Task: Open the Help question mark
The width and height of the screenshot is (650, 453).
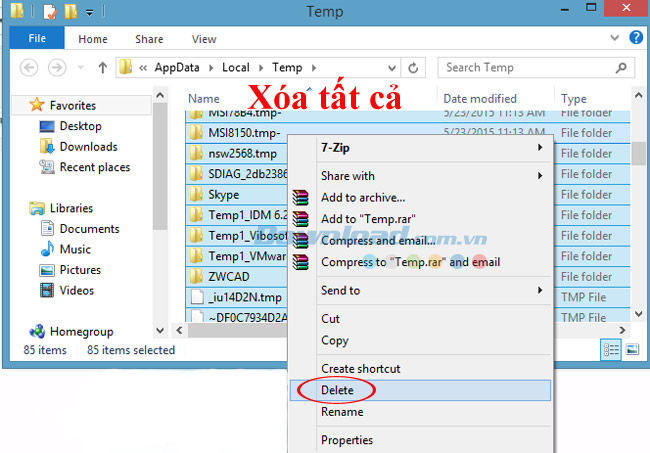Action: coord(636,38)
